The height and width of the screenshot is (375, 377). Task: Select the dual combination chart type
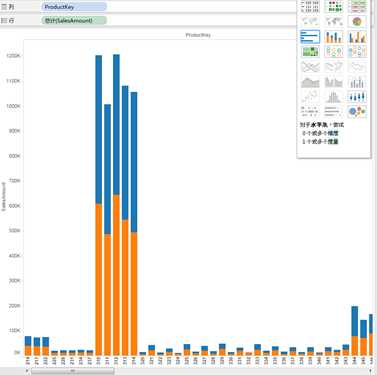point(357,82)
